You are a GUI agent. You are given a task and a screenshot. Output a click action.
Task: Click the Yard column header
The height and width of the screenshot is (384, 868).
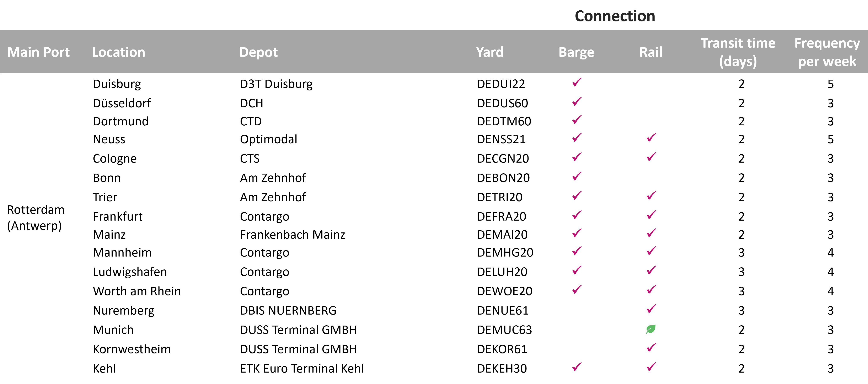point(490,52)
